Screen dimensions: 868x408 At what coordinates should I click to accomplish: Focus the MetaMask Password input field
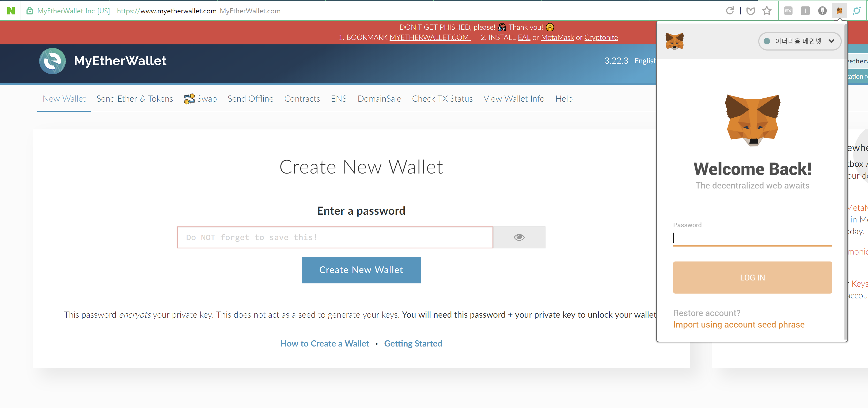coord(752,238)
